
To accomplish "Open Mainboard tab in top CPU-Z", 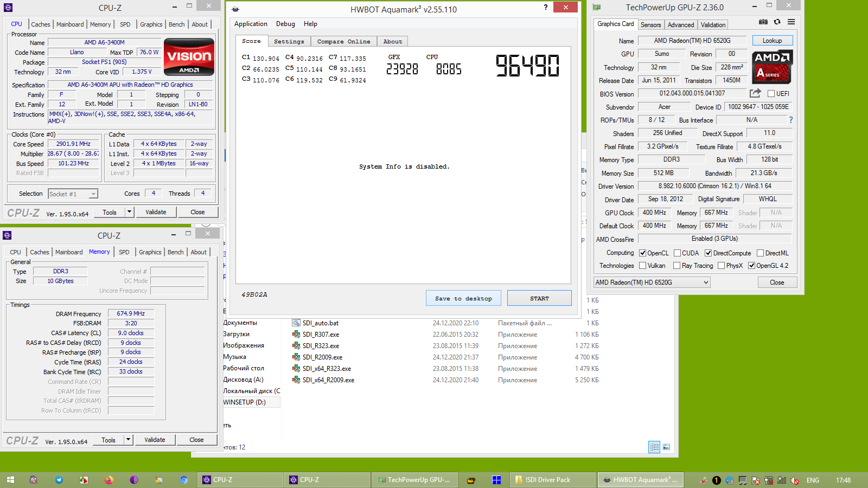I will [70, 24].
